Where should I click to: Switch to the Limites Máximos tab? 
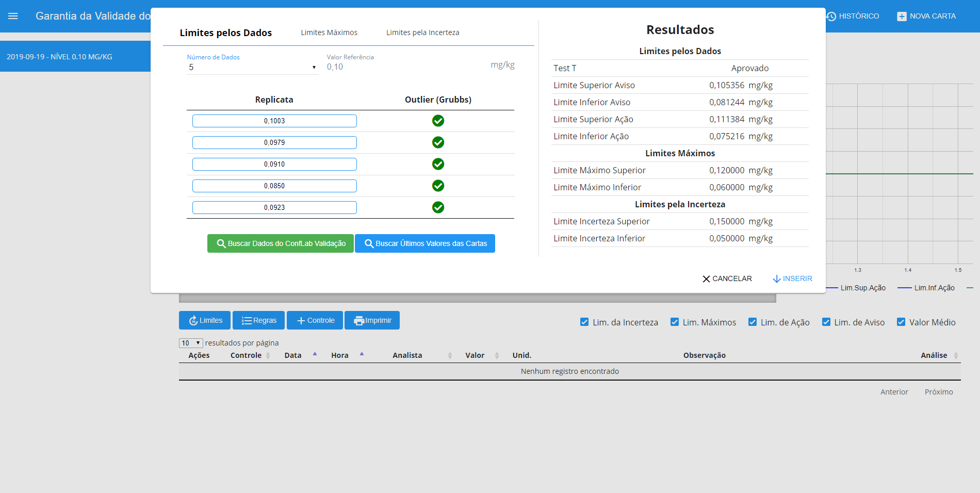[x=329, y=32]
